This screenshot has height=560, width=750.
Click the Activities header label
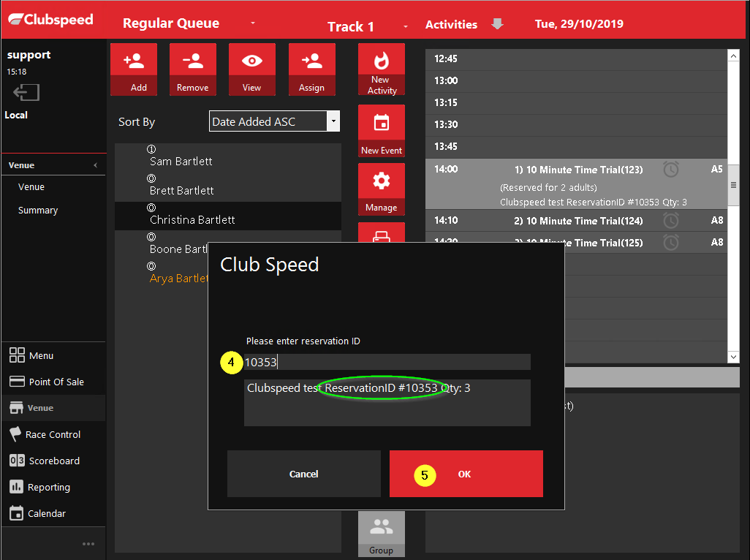click(x=451, y=24)
